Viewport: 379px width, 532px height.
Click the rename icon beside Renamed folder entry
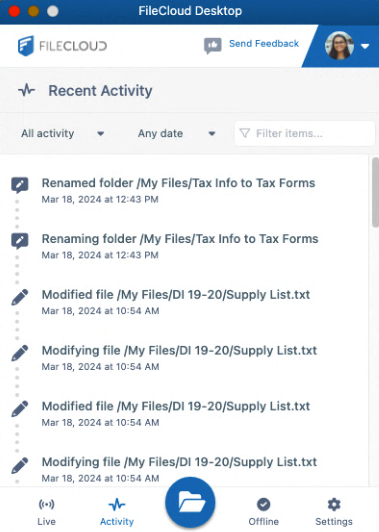coord(20,185)
